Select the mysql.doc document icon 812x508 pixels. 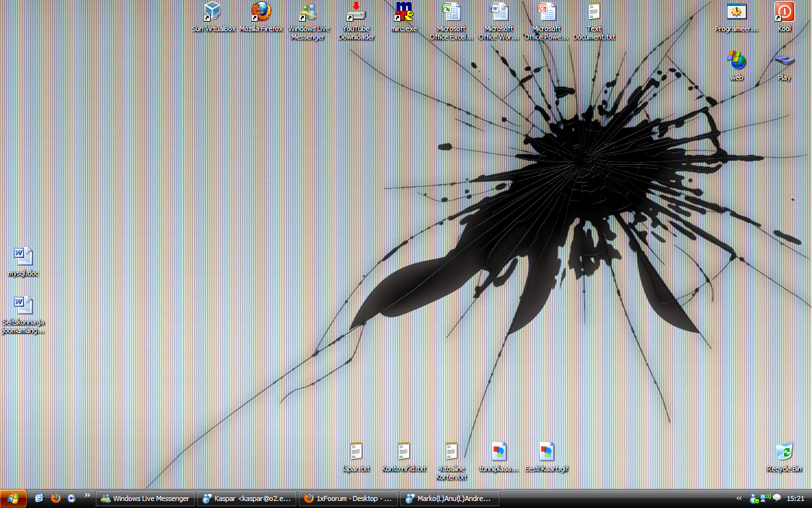[x=23, y=257]
